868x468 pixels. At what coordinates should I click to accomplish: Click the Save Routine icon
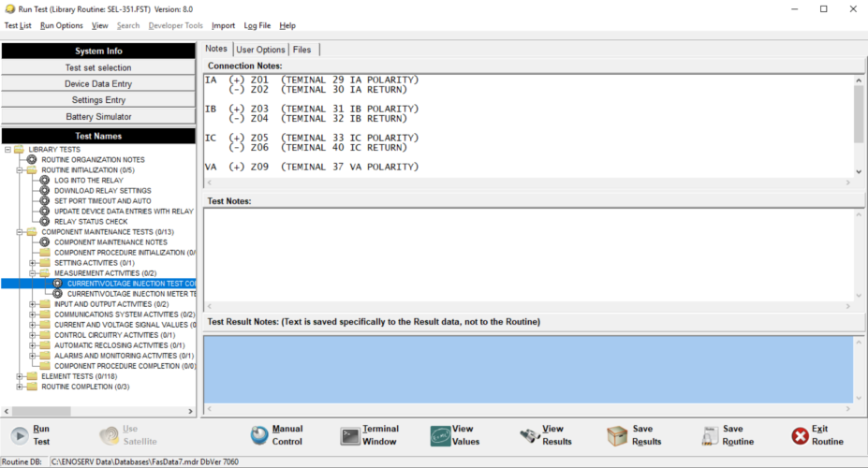[708, 435]
